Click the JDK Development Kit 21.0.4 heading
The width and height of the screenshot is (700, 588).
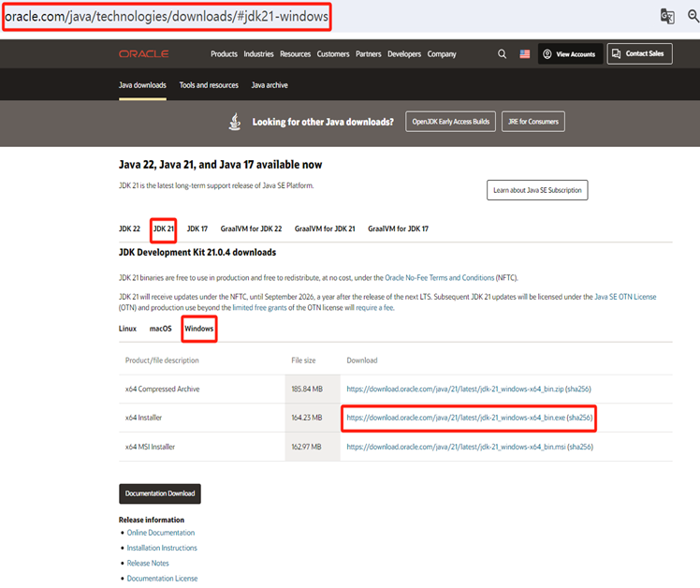[x=197, y=253]
